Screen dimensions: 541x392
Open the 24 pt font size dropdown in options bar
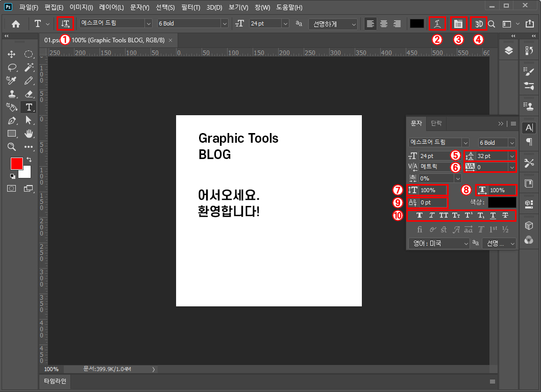(x=285, y=24)
